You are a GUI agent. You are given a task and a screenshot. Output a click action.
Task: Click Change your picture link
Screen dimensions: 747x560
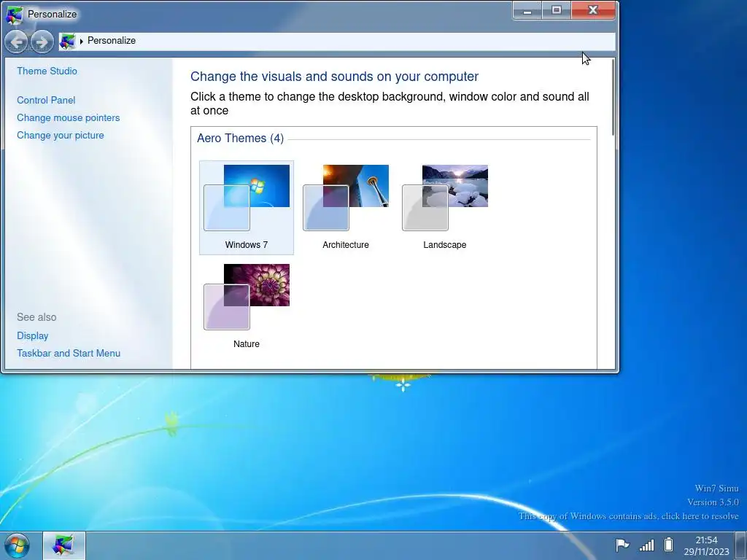tap(61, 135)
